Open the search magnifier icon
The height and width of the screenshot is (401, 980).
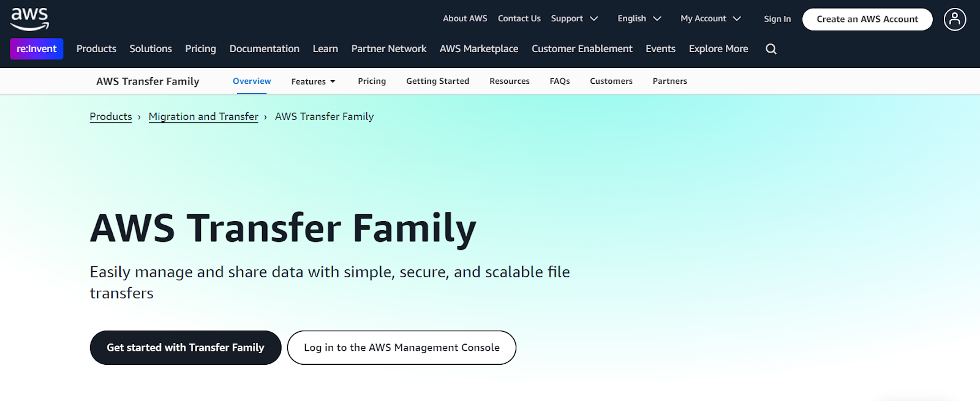(771, 49)
